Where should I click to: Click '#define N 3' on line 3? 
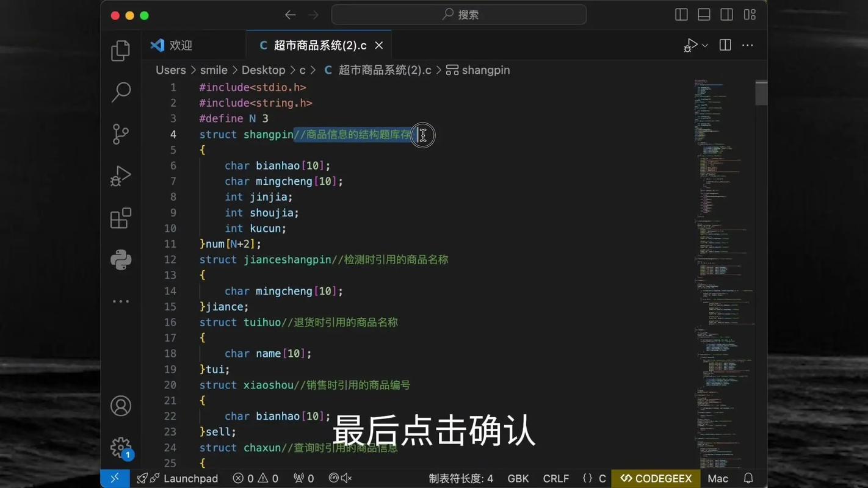(x=234, y=118)
